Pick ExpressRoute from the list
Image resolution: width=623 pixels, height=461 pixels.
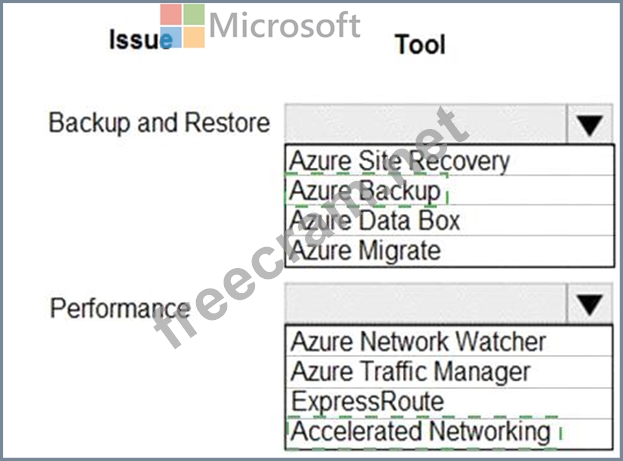click(x=449, y=403)
